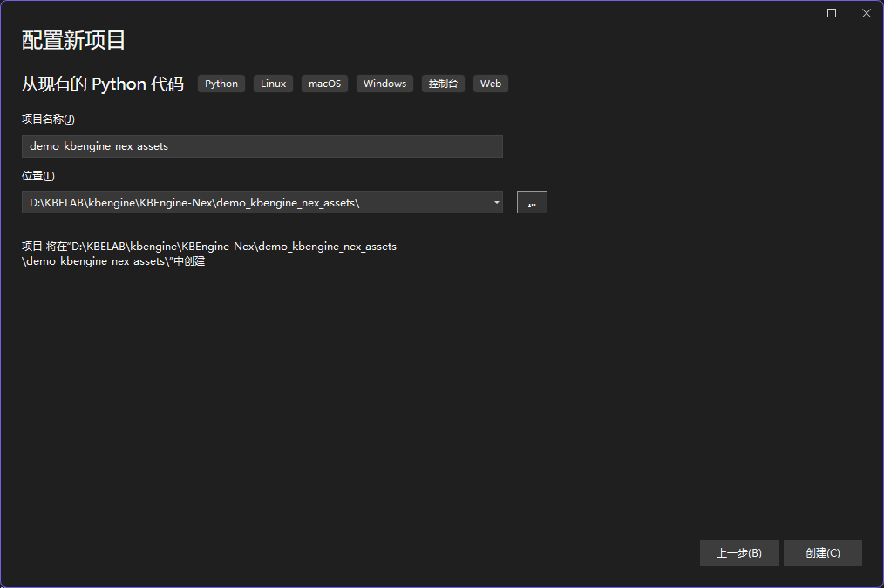Maximize the dialog window
The height and width of the screenshot is (588, 884).
(x=832, y=13)
